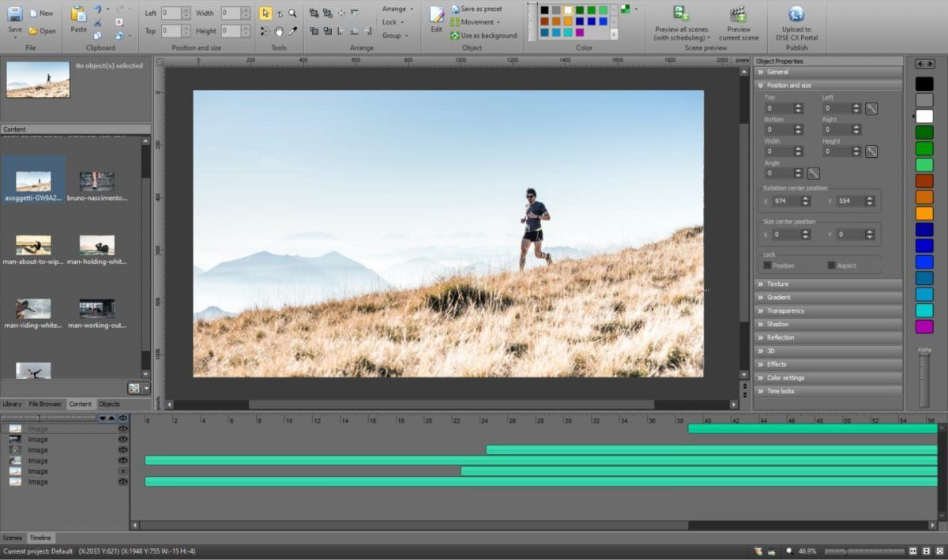
Task: Switch to the File Browser tab
Action: click(x=45, y=404)
